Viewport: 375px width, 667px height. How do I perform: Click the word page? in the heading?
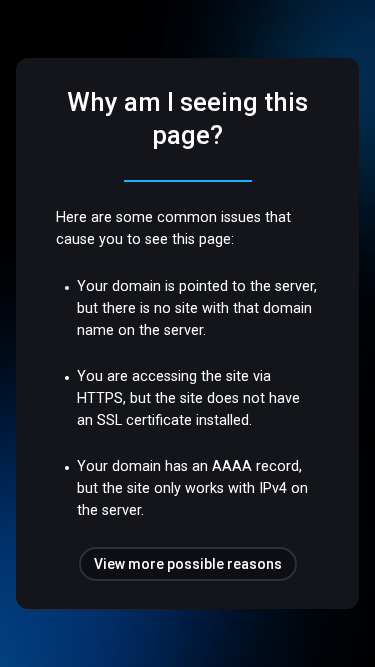click(188, 136)
